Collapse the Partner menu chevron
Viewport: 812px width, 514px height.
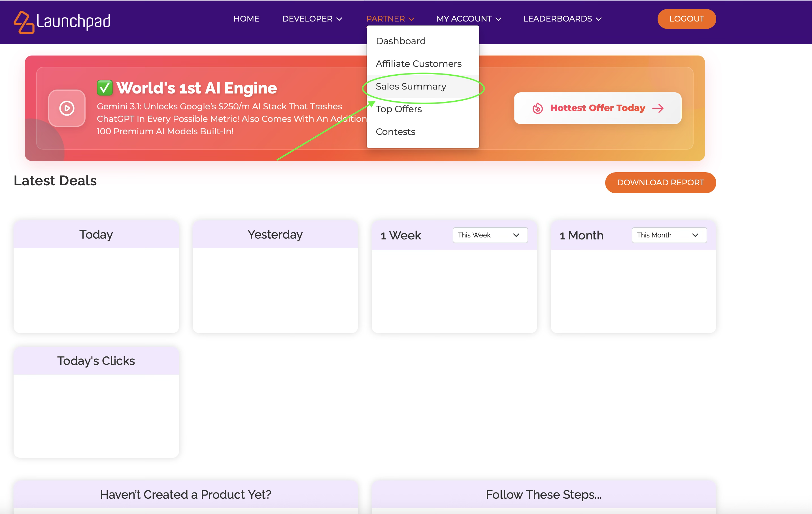pyautogui.click(x=411, y=19)
